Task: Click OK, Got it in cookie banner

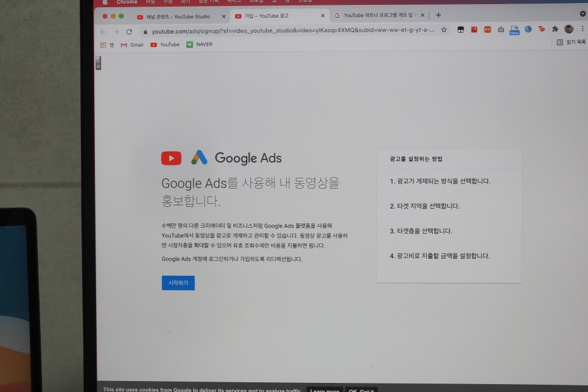Action: click(x=361, y=390)
